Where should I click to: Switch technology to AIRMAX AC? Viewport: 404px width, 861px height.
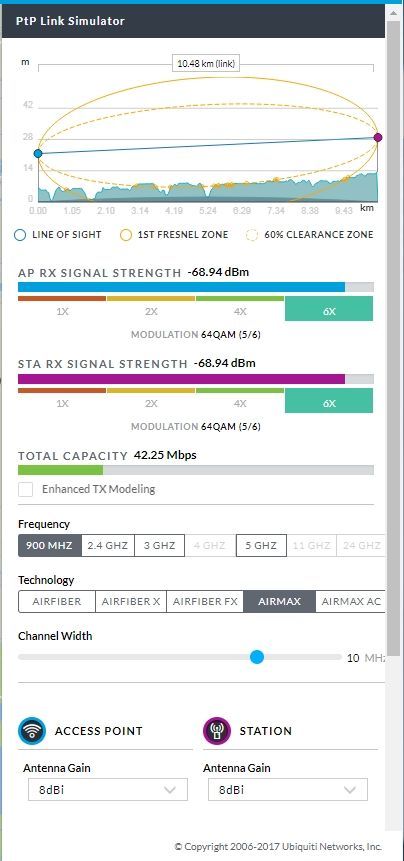[351, 601]
